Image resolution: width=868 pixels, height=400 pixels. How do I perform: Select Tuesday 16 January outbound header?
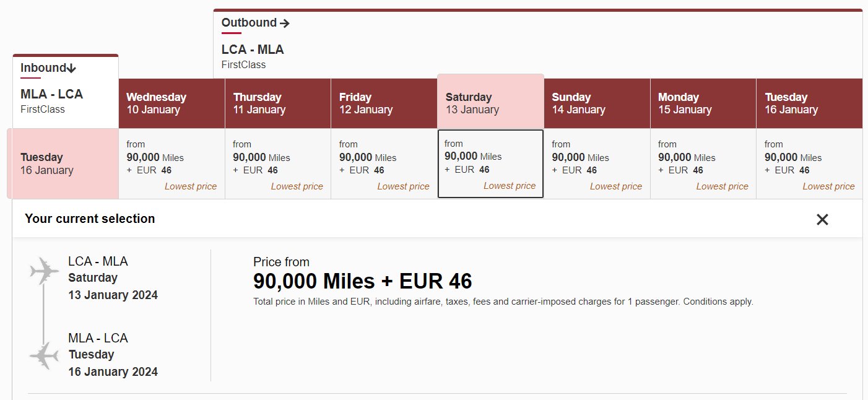point(809,103)
